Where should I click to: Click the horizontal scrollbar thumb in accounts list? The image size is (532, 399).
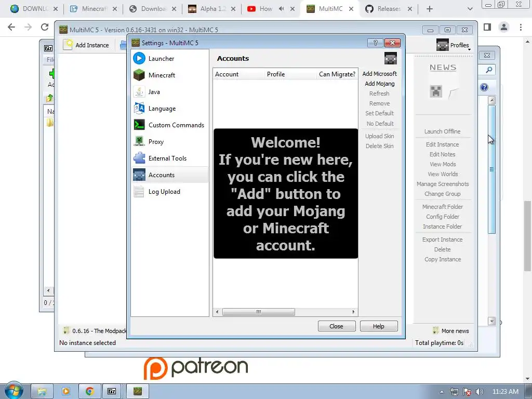(x=259, y=312)
